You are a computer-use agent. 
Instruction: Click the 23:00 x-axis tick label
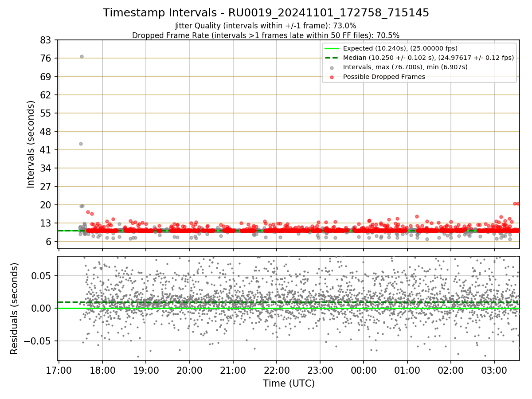pos(320,370)
